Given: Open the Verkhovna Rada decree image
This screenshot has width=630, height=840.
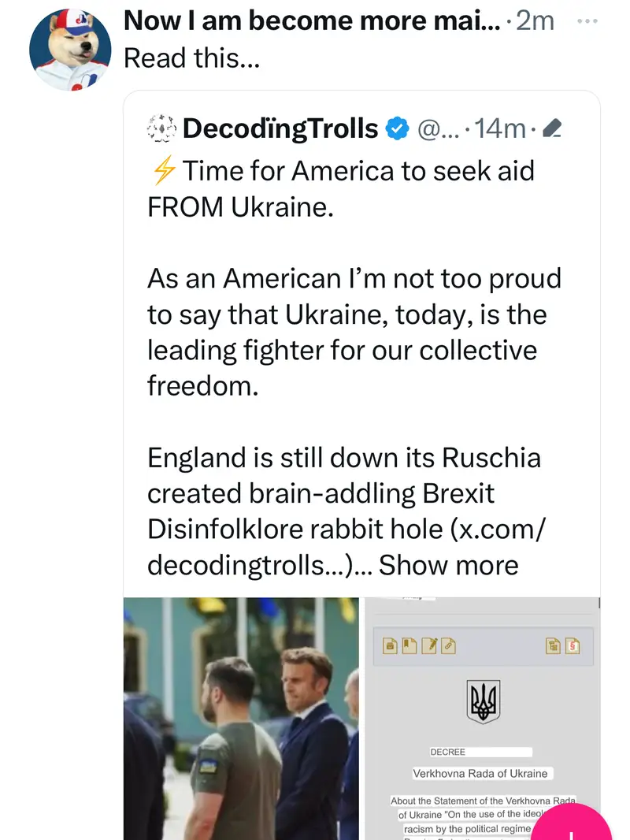Looking at the screenshot, I should (x=482, y=717).
